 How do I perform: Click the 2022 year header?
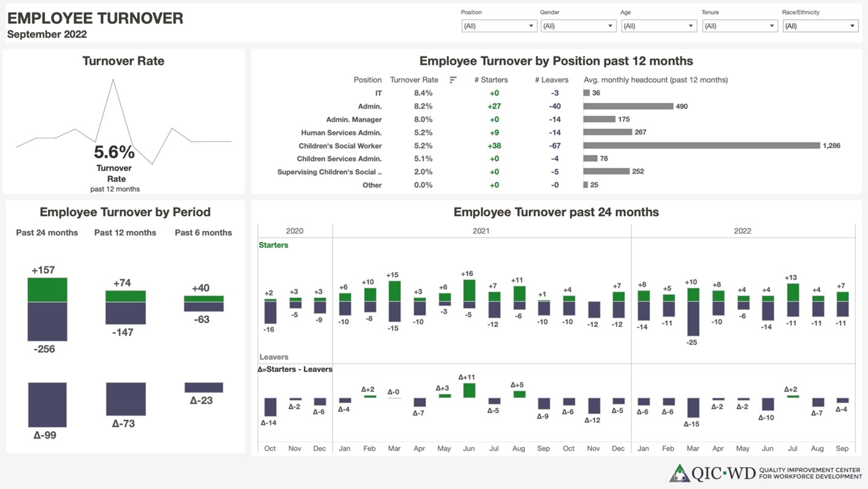pyautogui.click(x=742, y=231)
